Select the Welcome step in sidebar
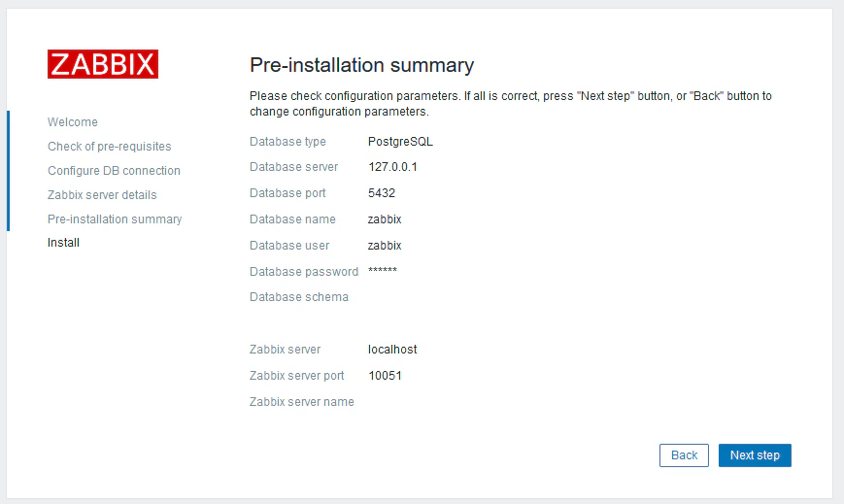 73,122
